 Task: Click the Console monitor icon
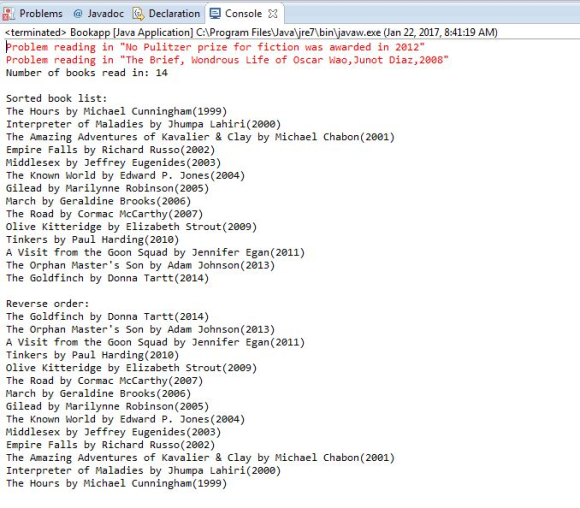tap(215, 14)
